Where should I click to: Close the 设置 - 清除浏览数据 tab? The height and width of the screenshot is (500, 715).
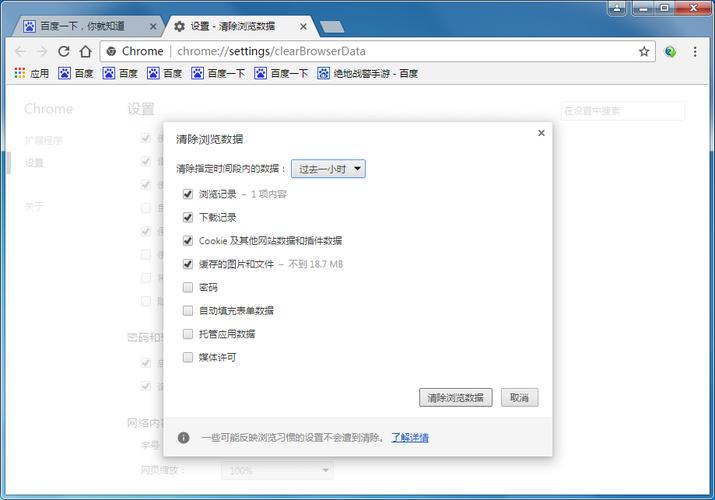coord(303,26)
